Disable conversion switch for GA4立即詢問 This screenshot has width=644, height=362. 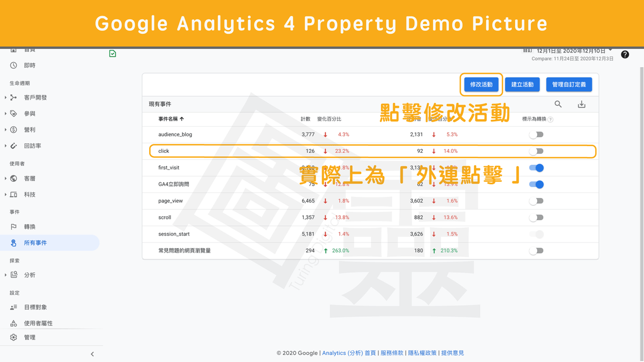tap(536, 184)
